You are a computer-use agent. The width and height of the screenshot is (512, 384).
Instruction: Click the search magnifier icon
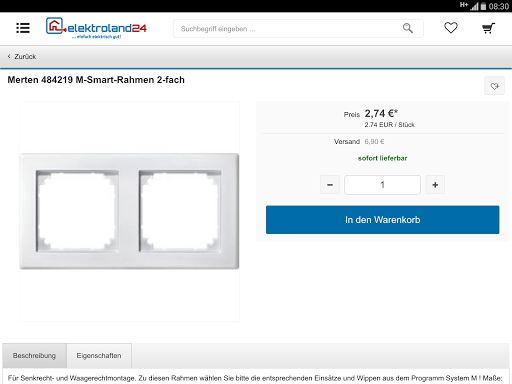coord(408,28)
